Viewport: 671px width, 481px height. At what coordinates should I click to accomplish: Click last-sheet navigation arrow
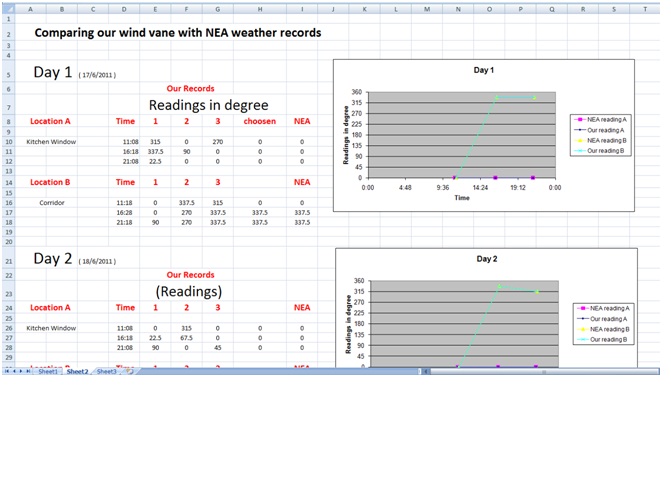point(28,371)
